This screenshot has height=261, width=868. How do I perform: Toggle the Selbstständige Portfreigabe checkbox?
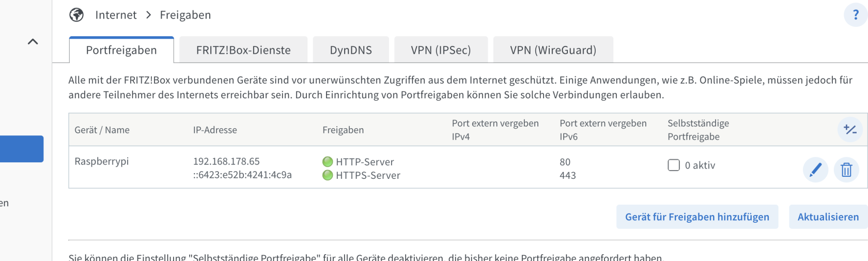click(x=674, y=165)
